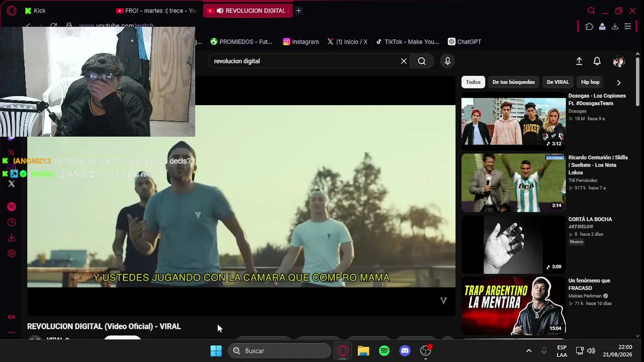Open OBS Studio from the taskbar
The width and height of the screenshot is (644, 362).
(426, 351)
